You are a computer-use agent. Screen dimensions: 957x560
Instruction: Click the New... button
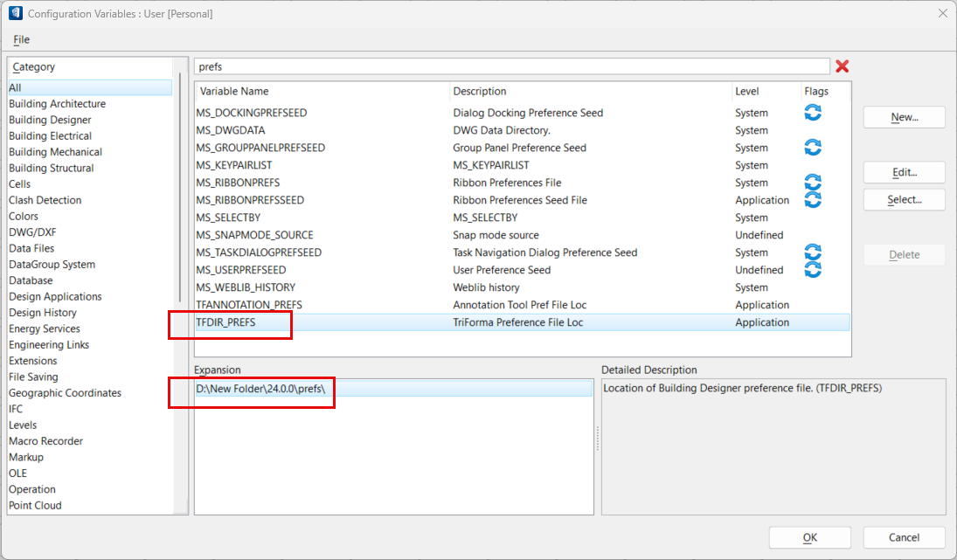904,117
